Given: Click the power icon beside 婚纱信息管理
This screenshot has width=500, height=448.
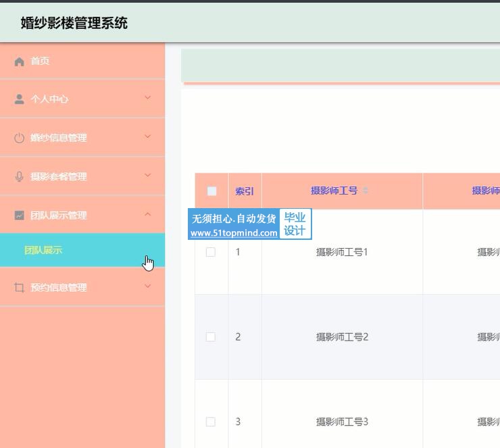Looking at the screenshot, I should [x=19, y=138].
